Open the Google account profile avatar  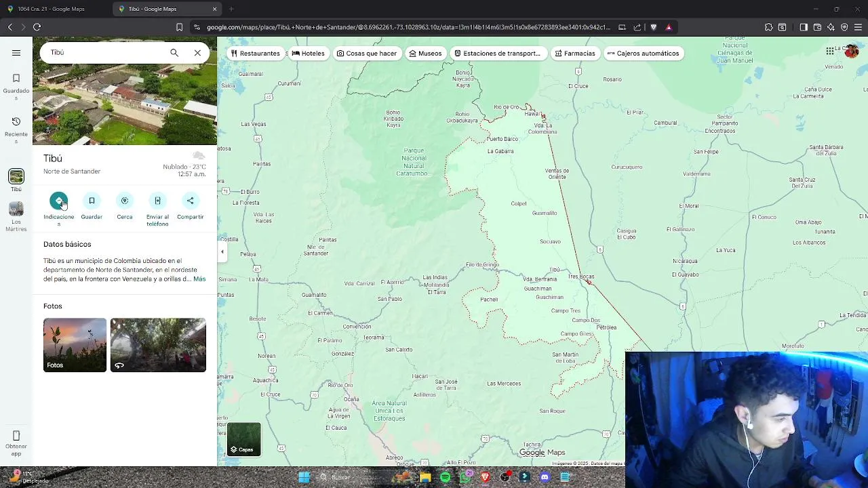852,52
